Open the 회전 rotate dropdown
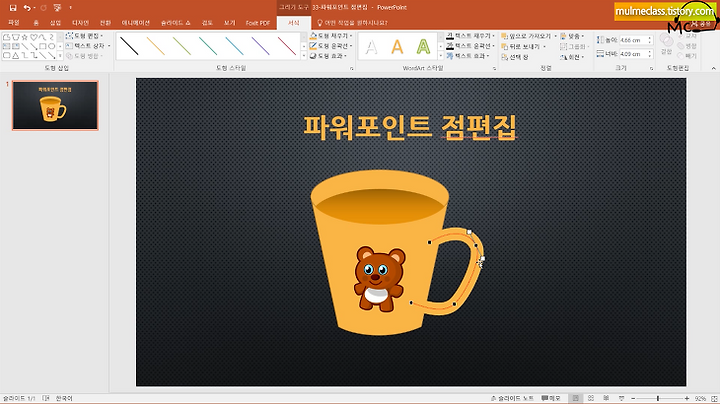The height and width of the screenshot is (404, 720). tap(572, 57)
